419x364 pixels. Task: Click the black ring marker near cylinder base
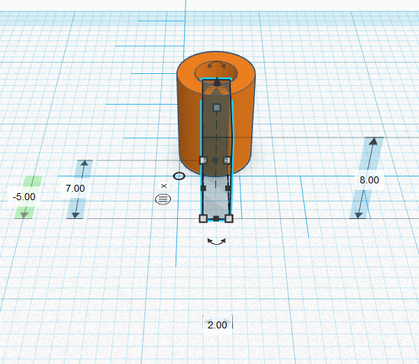click(179, 176)
